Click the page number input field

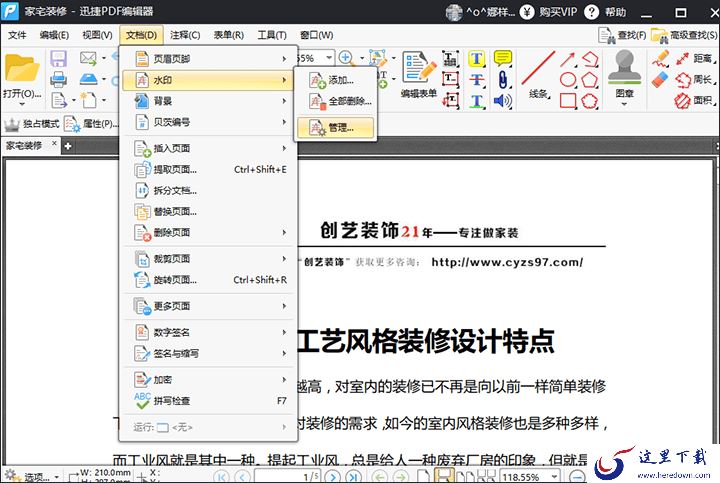(287, 477)
